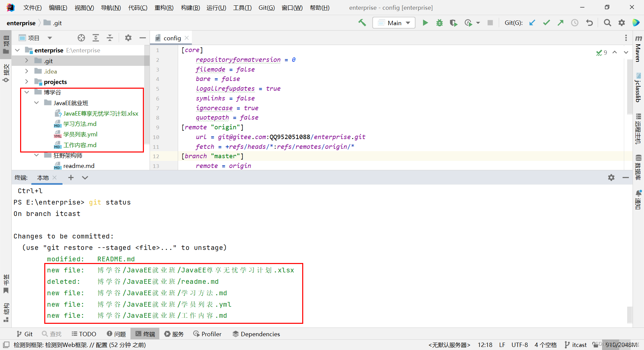Rollback changes with undo arrow icon
The image size is (644, 350).
(x=589, y=23)
